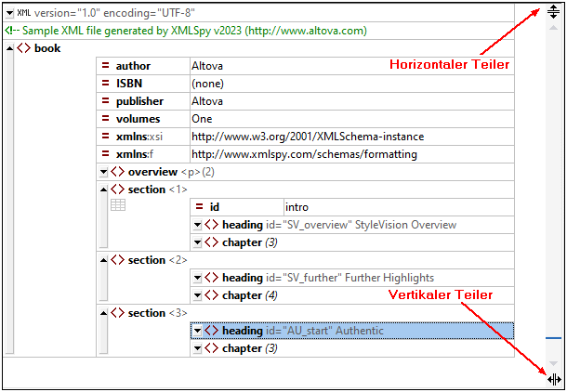567x392 pixels.
Task: Select the section <3> element
Action: pos(147,313)
